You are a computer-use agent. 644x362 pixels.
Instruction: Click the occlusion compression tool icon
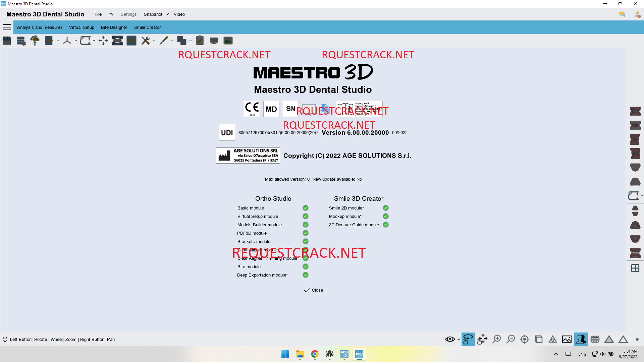tap(117, 41)
